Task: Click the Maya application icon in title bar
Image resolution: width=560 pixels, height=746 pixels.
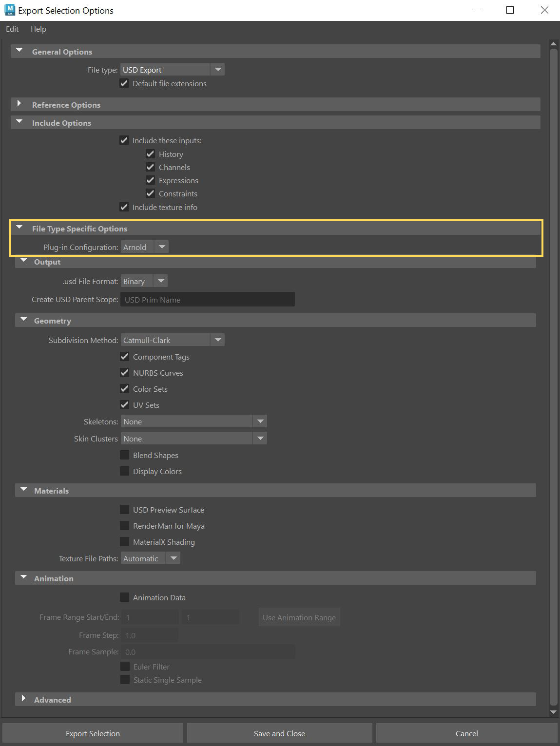Action: [9, 10]
